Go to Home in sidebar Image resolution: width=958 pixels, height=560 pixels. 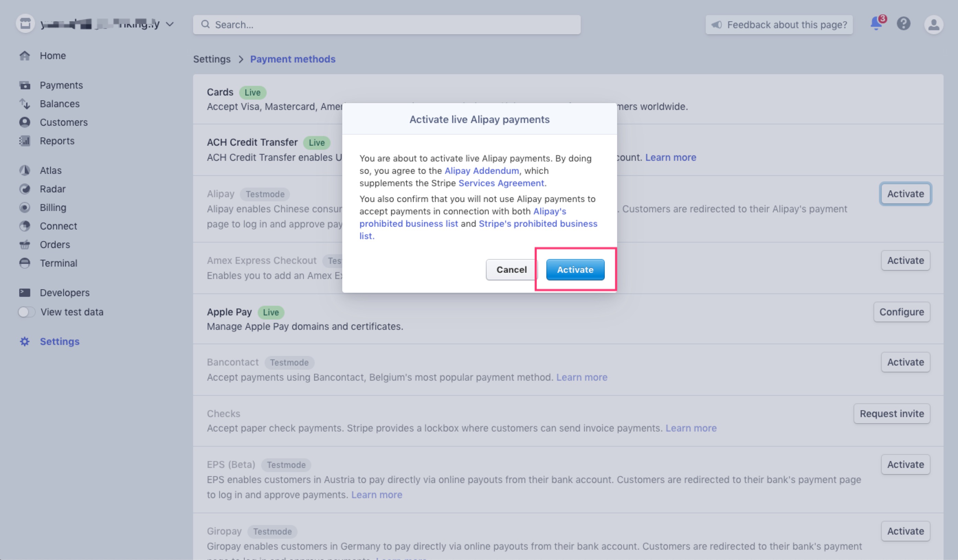53,56
